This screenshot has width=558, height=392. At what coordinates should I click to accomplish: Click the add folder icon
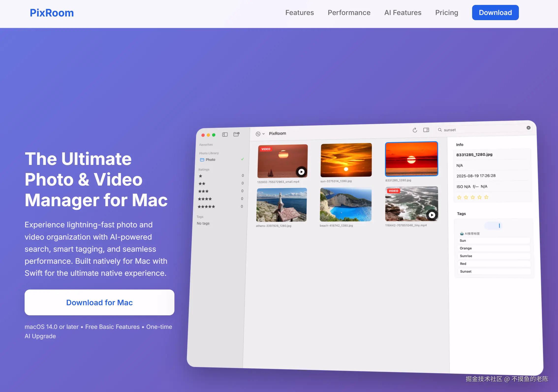(x=236, y=134)
